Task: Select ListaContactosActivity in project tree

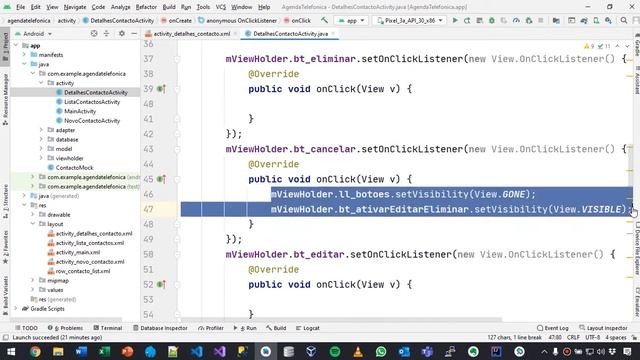Action: point(92,102)
